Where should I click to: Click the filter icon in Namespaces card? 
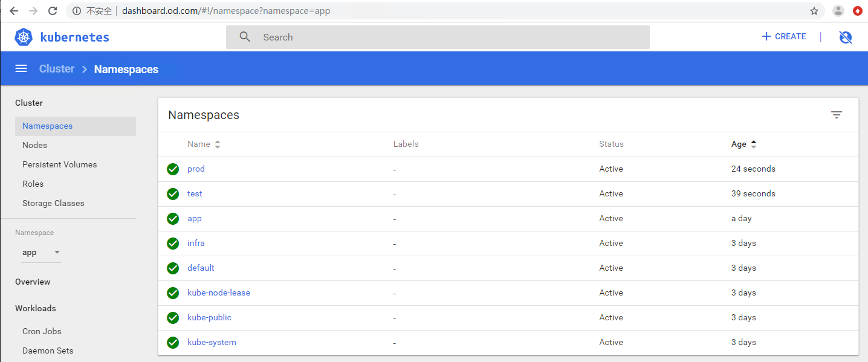[x=836, y=115]
